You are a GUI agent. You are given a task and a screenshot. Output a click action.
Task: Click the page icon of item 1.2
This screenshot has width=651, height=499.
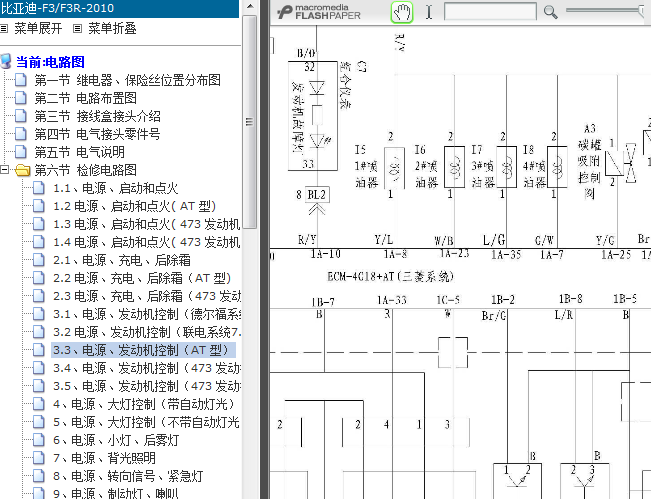(x=39, y=205)
